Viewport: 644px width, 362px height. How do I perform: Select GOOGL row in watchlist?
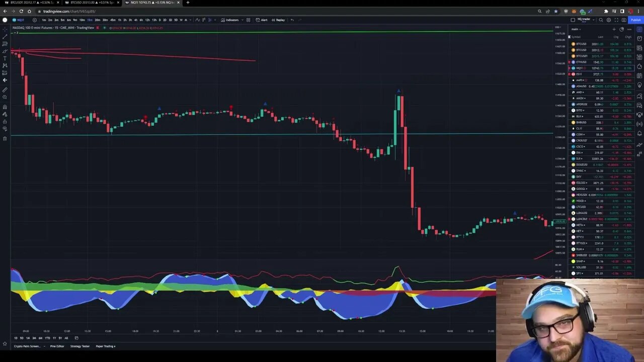[601, 189]
